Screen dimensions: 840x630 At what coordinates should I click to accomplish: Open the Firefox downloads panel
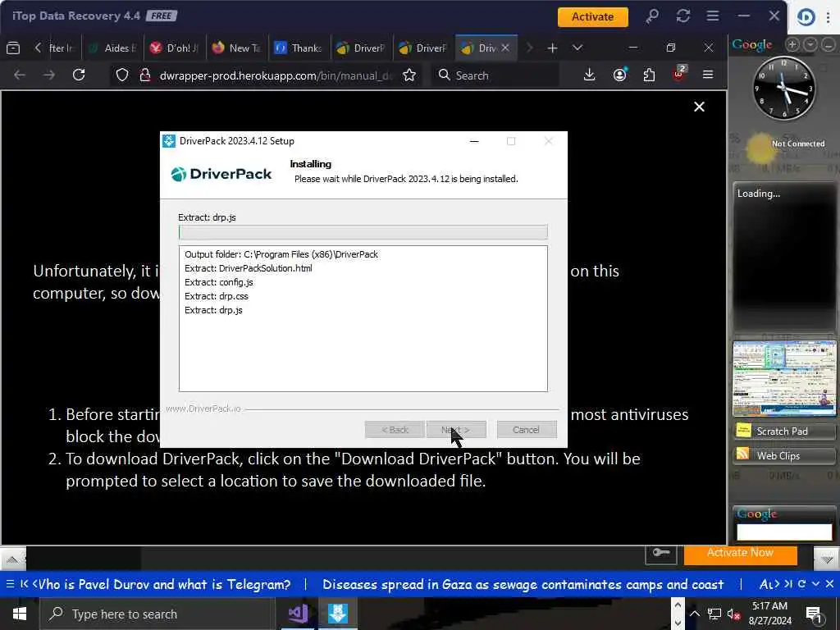[589, 75]
